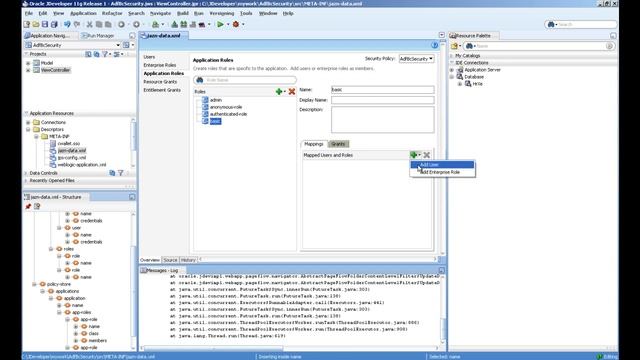Open the Tools menu
Image resolution: width=640 pixels, height=360 pixels.
tap(246, 13)
